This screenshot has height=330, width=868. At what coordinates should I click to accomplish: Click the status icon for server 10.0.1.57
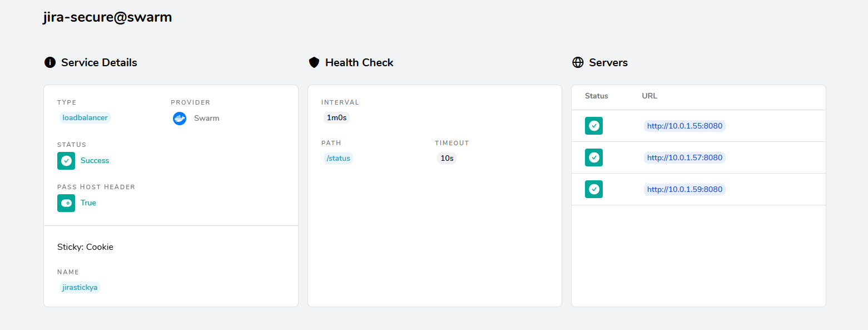(x=594, y=157)
